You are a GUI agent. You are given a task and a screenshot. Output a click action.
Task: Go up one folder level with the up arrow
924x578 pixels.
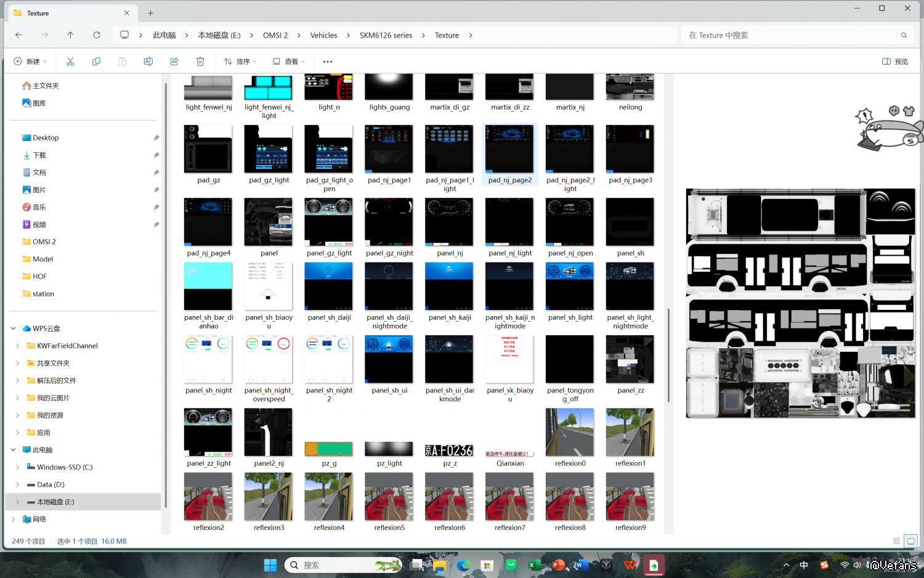click(x=71, y=35)
